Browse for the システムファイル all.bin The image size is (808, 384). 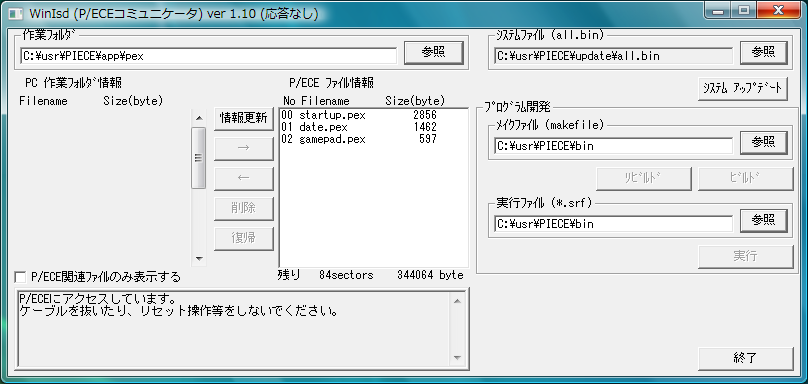(x=764, y=52)
